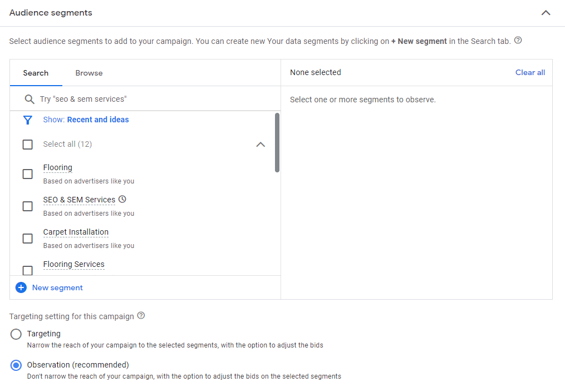Open help icon next to Targeting setting
565x392 pixels.
coord(141,316)
